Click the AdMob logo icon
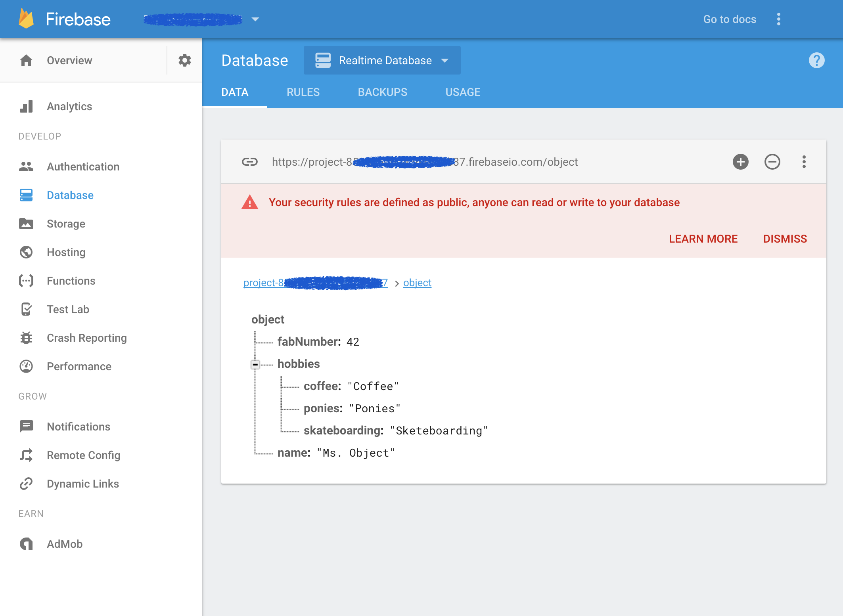 (x=26, y=544)
